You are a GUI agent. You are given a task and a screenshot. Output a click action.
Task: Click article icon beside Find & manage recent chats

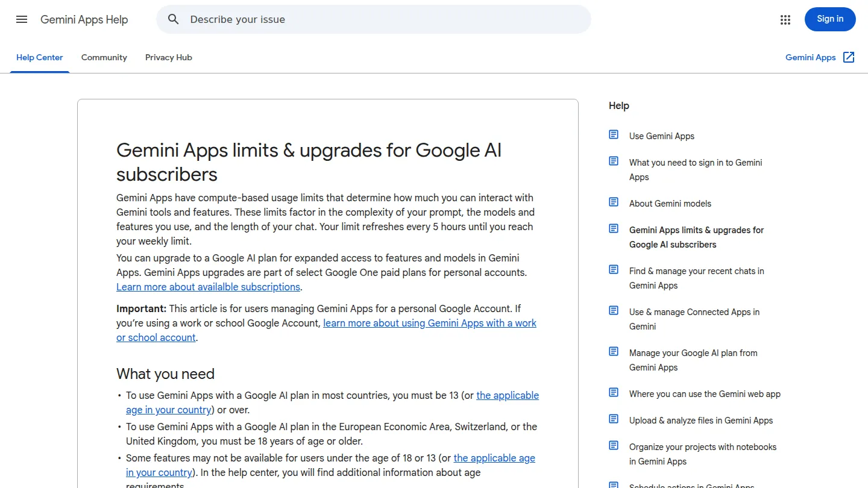pos(614,269)
